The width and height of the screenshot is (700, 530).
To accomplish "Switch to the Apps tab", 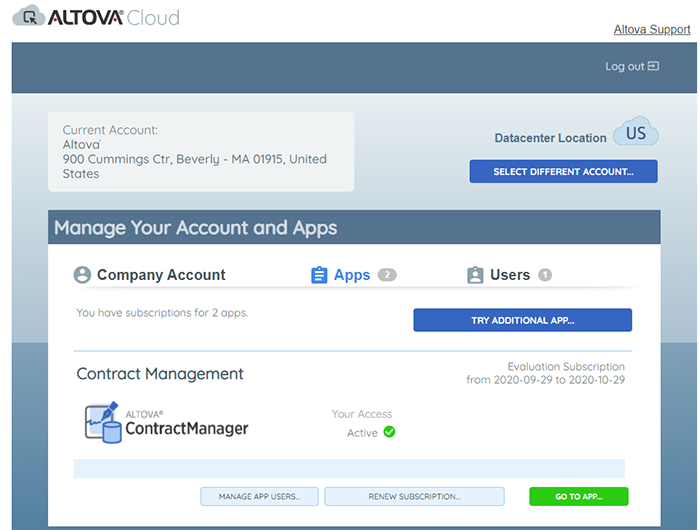I will (x=351, y=275).
